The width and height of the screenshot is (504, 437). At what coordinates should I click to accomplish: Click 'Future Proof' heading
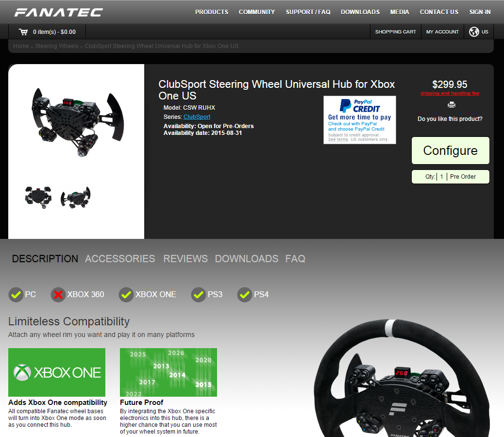[x=141, y=403]
